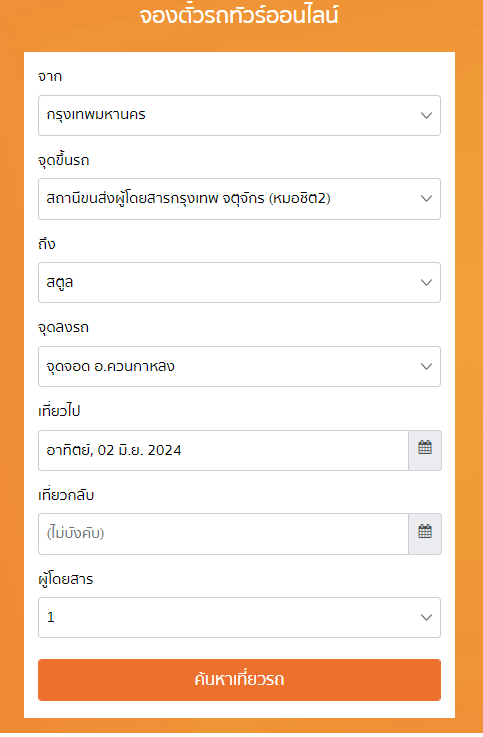
Task: Click chevron arrow in กรุงเทพมหานคร field
Action: [x=426, y=116]
